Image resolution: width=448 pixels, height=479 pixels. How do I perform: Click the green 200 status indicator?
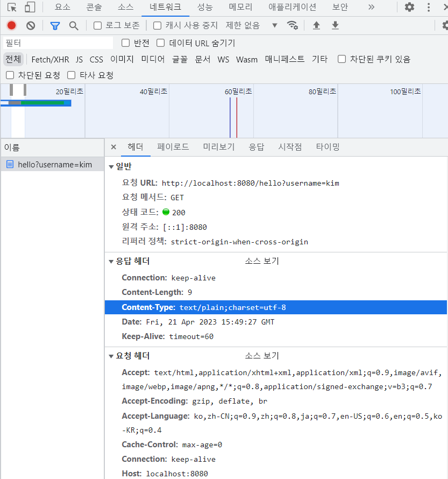coord(166,212)
